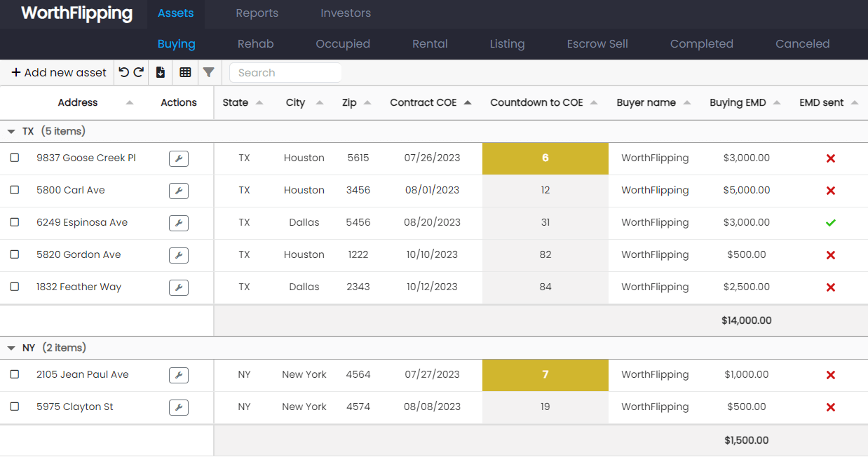Click the filter funnel icon
The height and width of the screenshot is (457, 868).
tap(208, 72)
